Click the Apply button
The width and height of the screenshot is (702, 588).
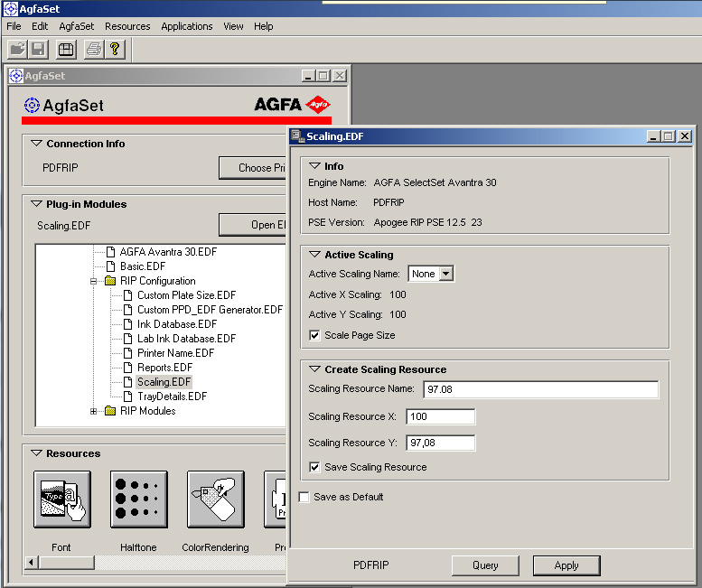tap(566, 565)
